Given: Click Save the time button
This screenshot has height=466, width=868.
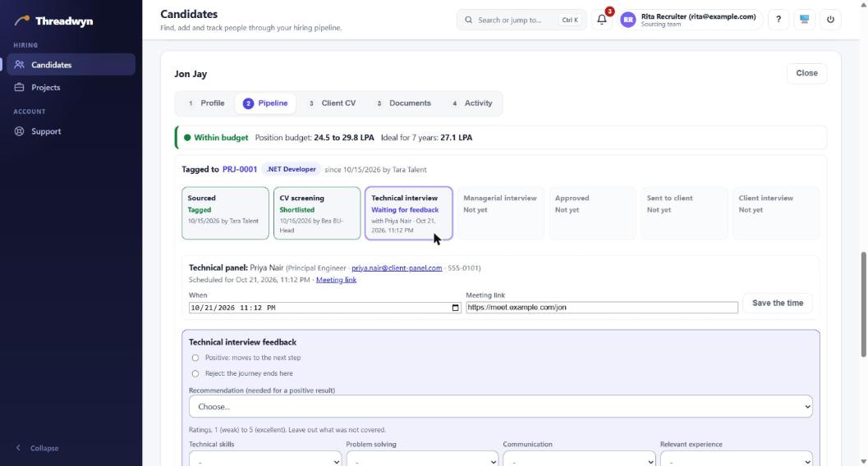Looking at the screenshot, I should coord(777,303).
